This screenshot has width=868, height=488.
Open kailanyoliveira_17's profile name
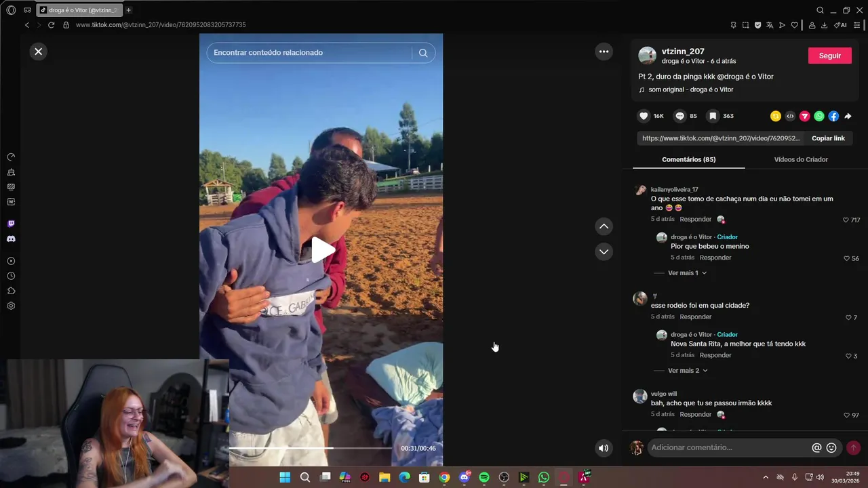[674, 190]
